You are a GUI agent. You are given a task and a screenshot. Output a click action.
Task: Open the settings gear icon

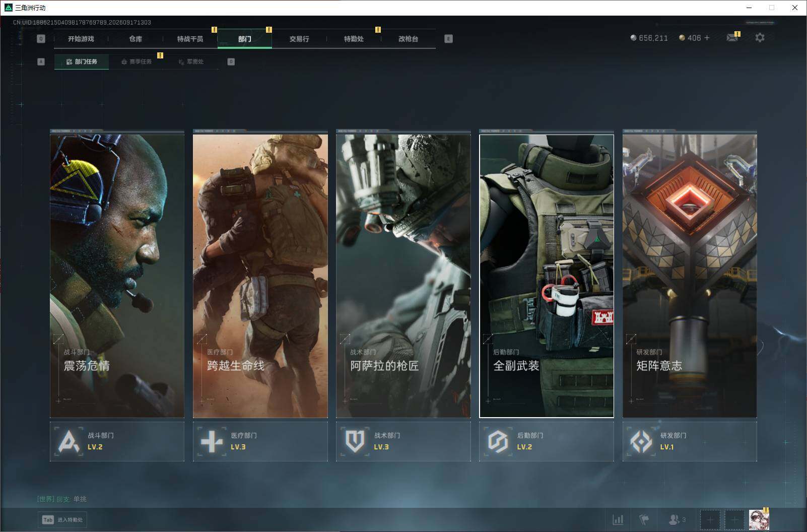(x=760, y=38)
